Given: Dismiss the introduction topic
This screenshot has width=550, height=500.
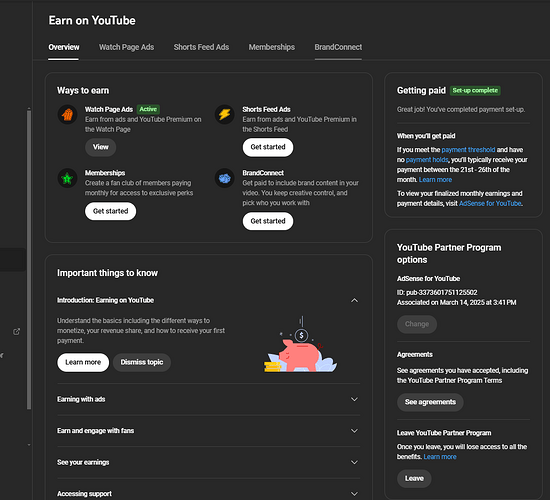Looking at the screenshot, I should (142, 362).
